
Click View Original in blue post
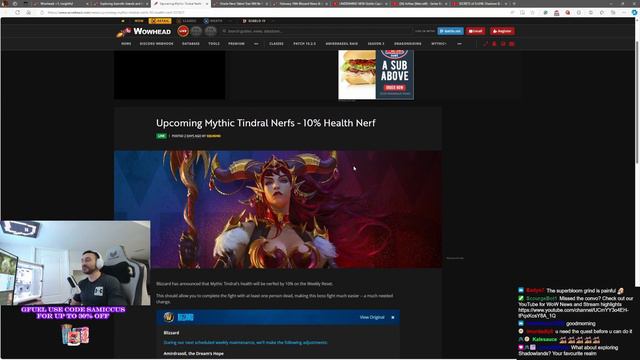pos(372,317)
